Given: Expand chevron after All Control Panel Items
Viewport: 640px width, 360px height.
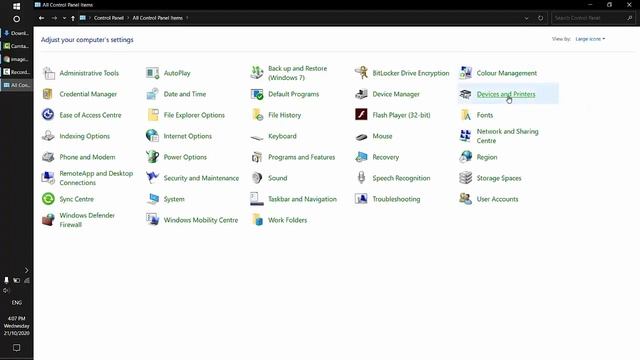Looking at the screenshot, I should pos(187,18).
